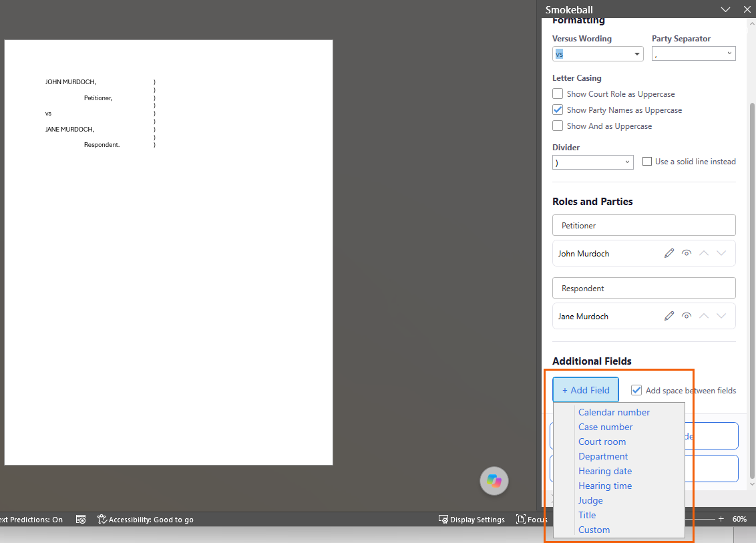Uncheck Show Party Names as Uppercase
The image size is (756, 543).
click(x=558, y=110)
